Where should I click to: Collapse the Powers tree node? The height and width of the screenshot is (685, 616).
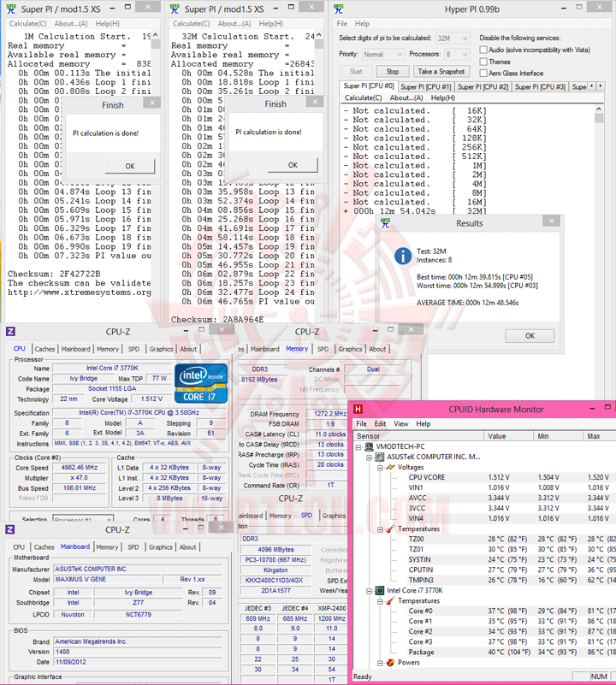click(380, 663)
